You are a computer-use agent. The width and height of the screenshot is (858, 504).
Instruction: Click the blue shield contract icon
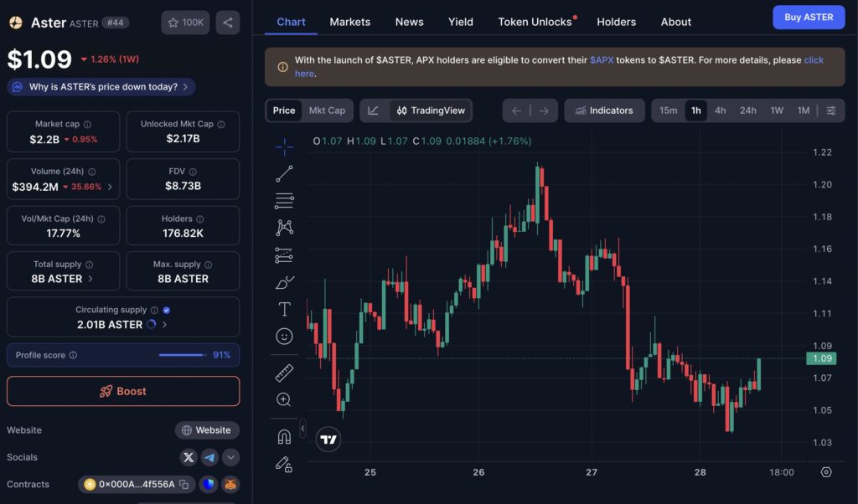[x=208, y=484]
